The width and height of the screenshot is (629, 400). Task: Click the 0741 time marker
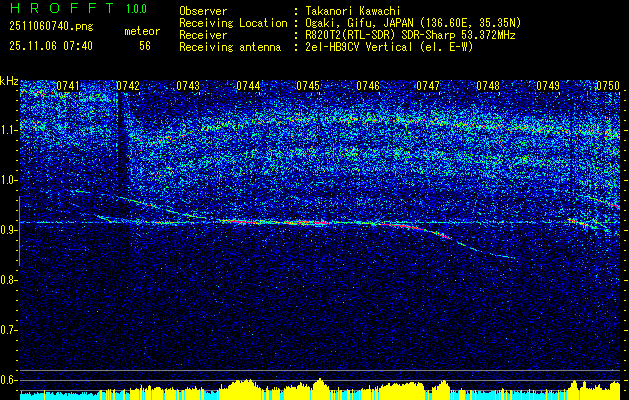click(x=68, y=86)
